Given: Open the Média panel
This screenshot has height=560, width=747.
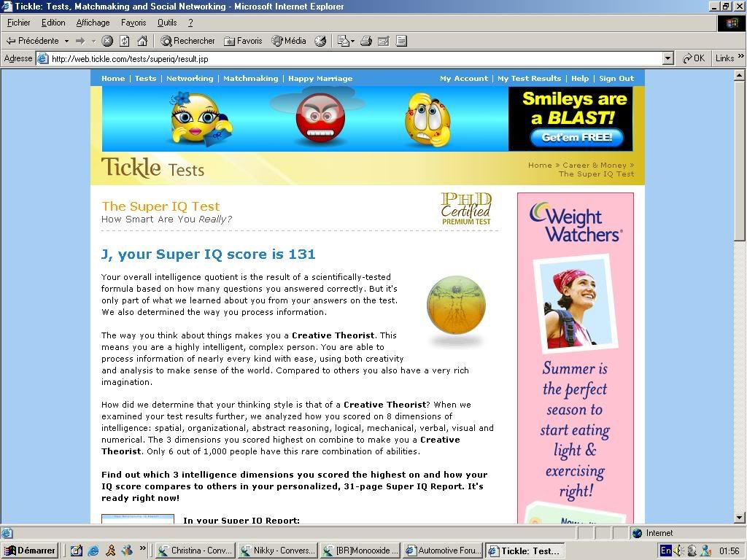Looking at the screenshot, I should [x=289, y=41].
